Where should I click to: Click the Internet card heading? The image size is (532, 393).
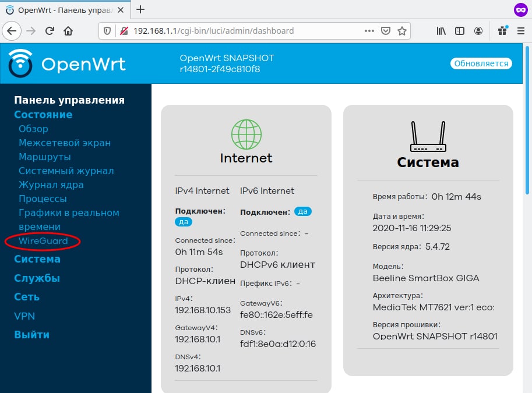(246, 158)
